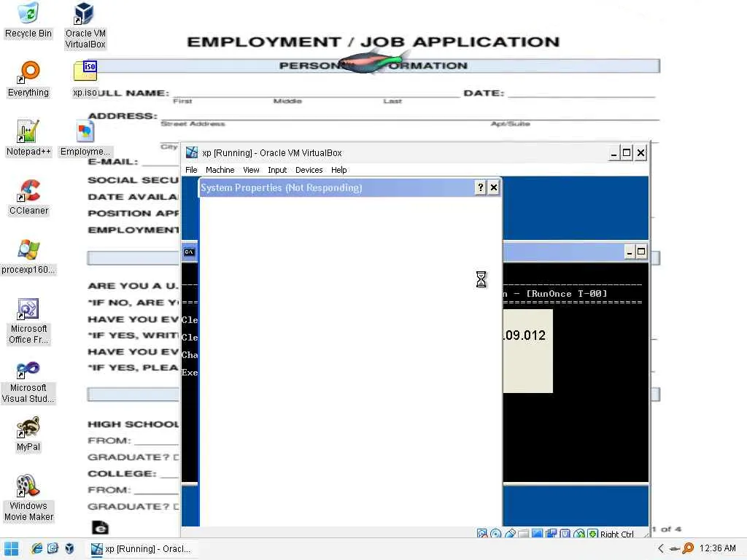Select the Notepad++ desktop shortcut
The height and width of the screenshot is (560, 747).
click(x=28, y=138)
